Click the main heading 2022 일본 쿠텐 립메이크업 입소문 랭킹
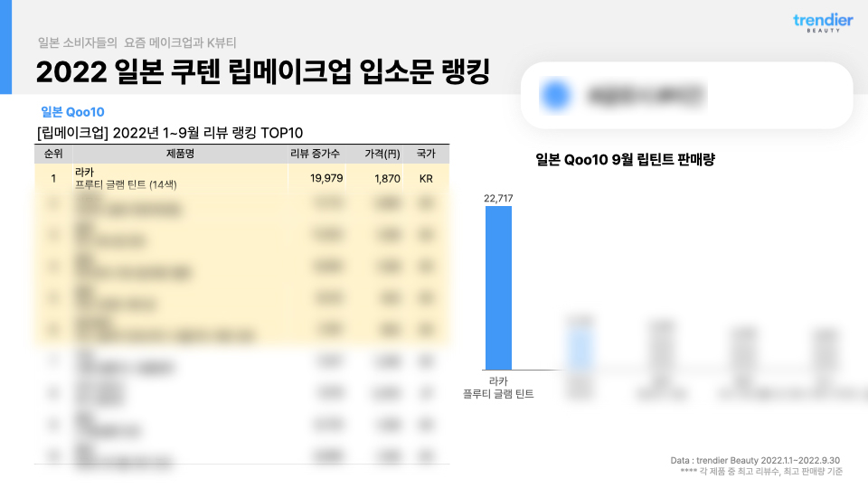 pyautogui.click(x=263, y=71)
